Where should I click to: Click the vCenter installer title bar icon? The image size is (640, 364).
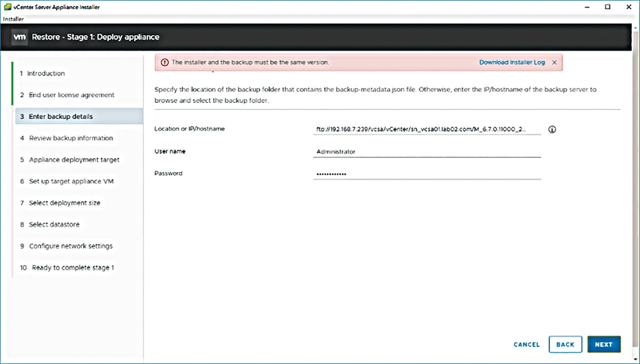7,7
